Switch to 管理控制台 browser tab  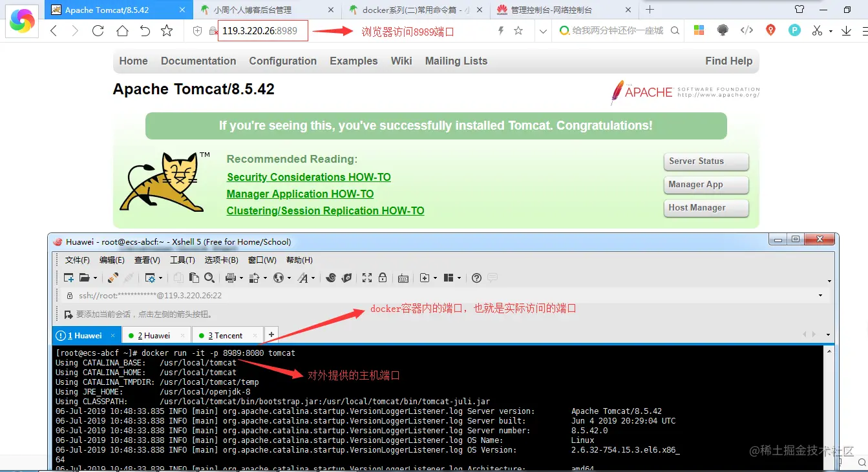pyautogui.click(x=563, y=10)
